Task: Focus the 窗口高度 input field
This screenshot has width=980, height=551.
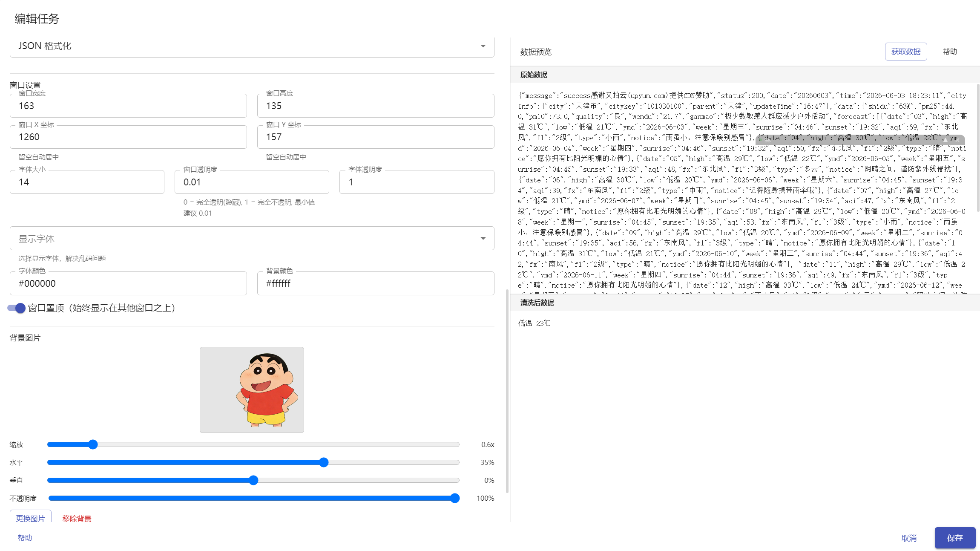Action: click(x=376, y=106)
